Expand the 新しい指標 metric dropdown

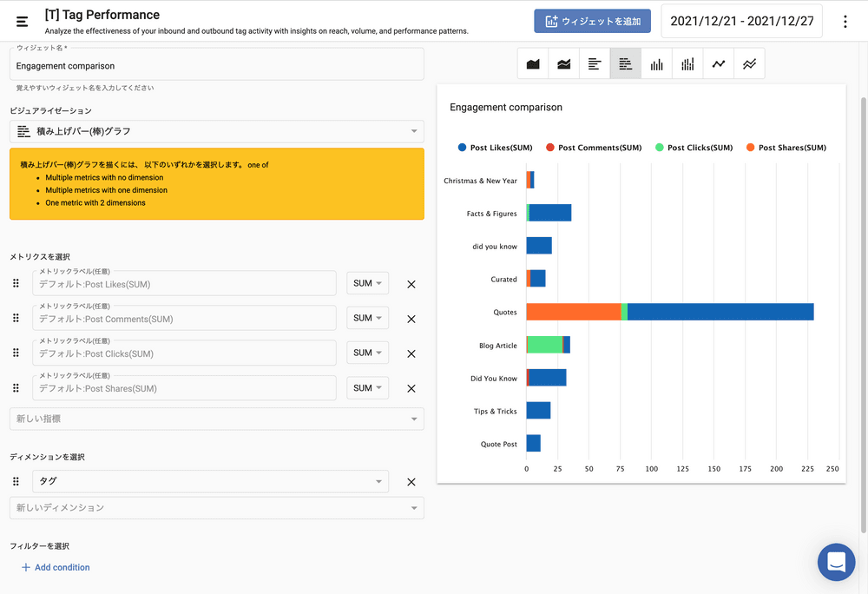point(216,419)
